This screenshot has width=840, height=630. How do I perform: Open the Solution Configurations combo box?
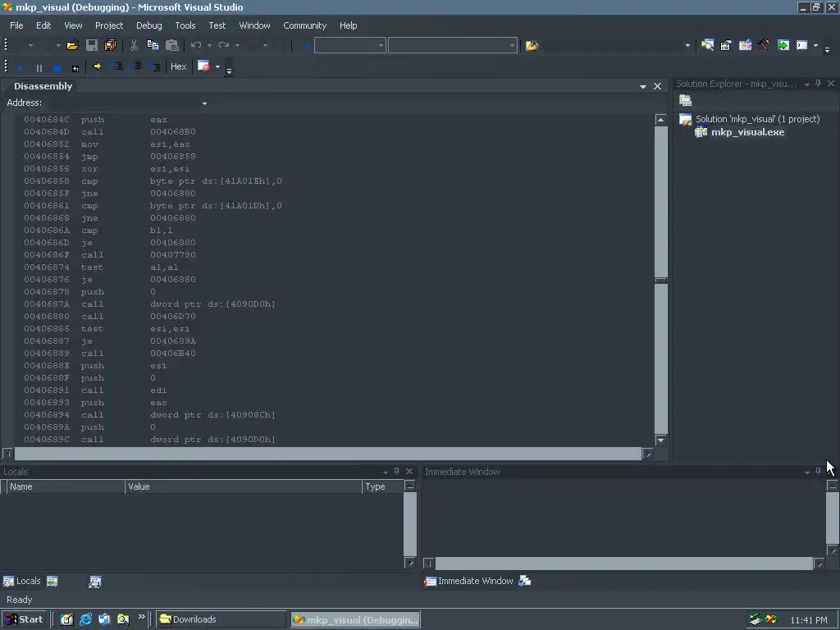tap(349, 46)
